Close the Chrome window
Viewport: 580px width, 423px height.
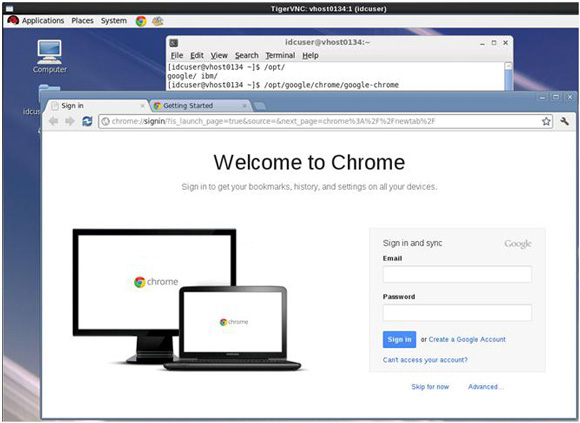(x=570, y=97)
